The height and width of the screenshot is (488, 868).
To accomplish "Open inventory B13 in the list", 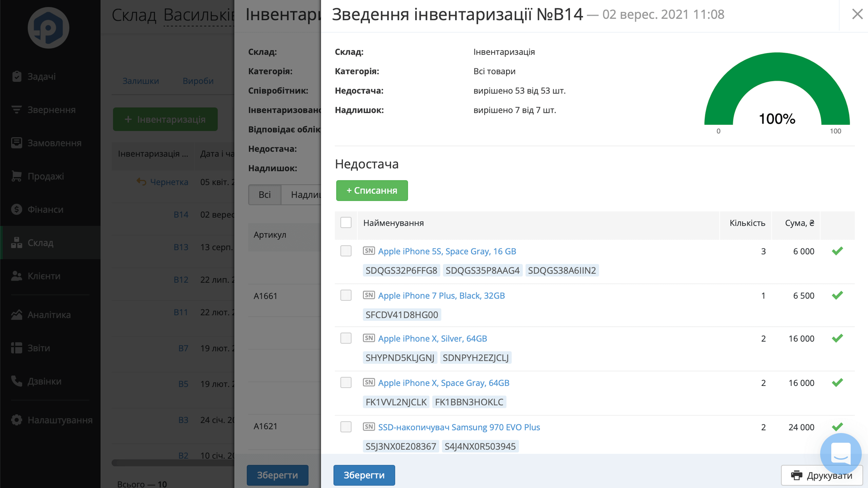I will 181,247.
